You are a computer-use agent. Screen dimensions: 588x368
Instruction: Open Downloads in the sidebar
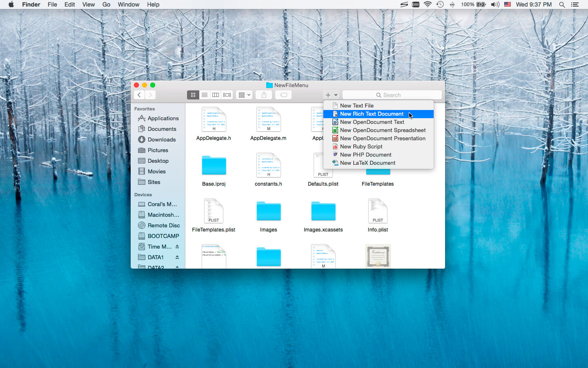[x=158, y=139]
